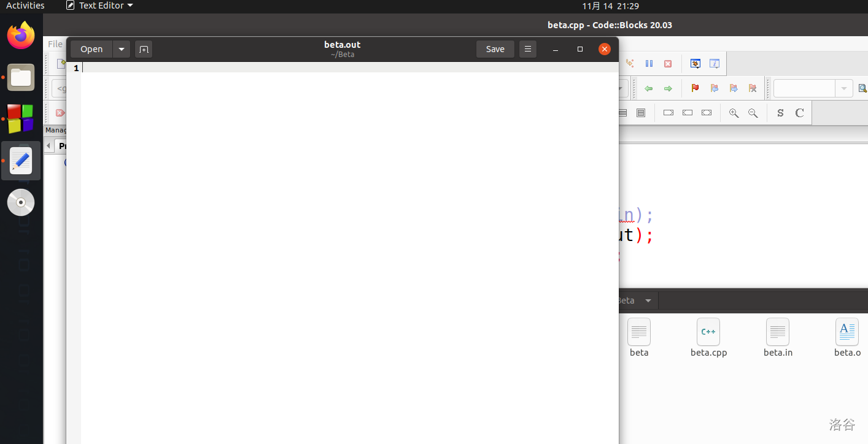Click the zoom in magnifier icon
This screenshot has width=868, height=444.
pyautogui.click(x=734, y=113)
